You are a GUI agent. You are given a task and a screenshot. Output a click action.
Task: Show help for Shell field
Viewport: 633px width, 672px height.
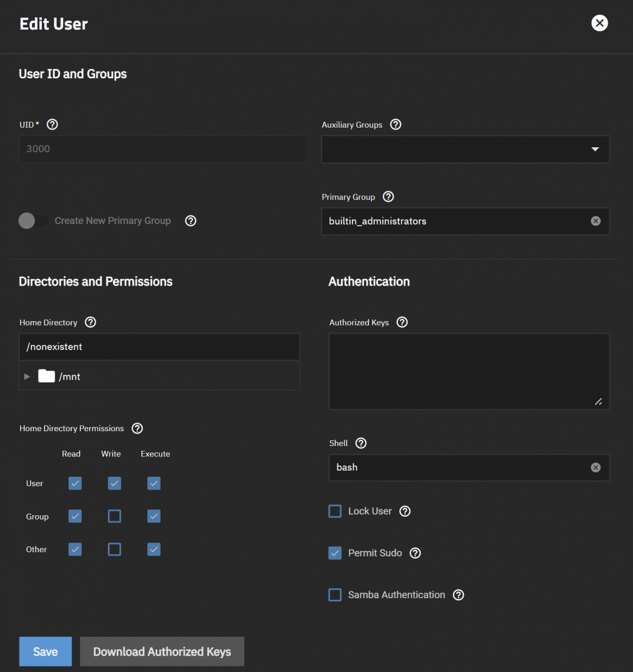[x=361, y=443]
